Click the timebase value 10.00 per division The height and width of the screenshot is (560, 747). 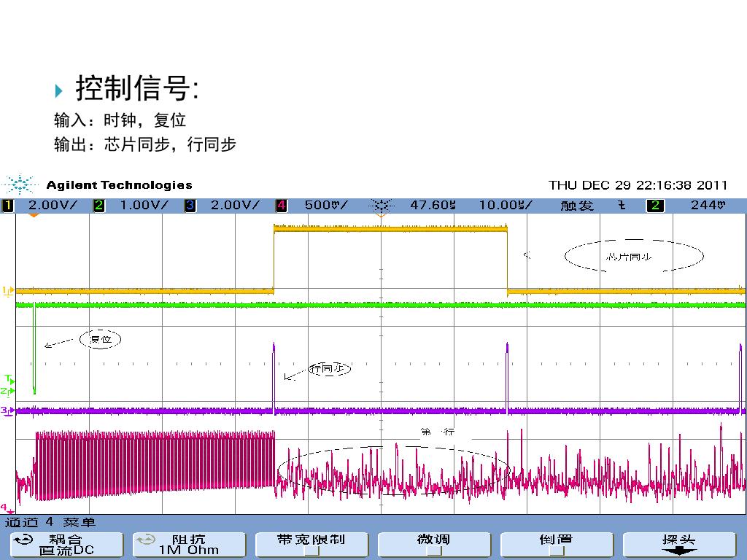tap(506, 205)
